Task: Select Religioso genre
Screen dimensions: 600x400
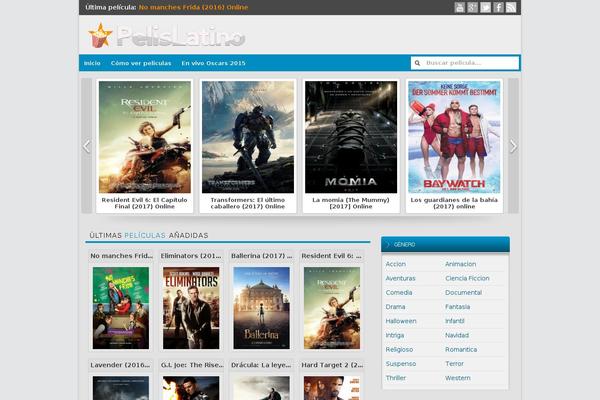Action: pos(399,349)
